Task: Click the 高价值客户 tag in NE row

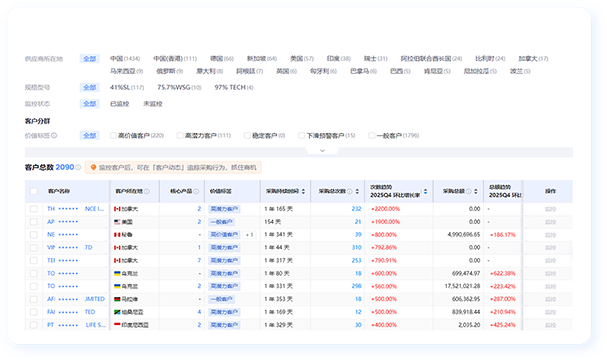Action: (224, 235)
